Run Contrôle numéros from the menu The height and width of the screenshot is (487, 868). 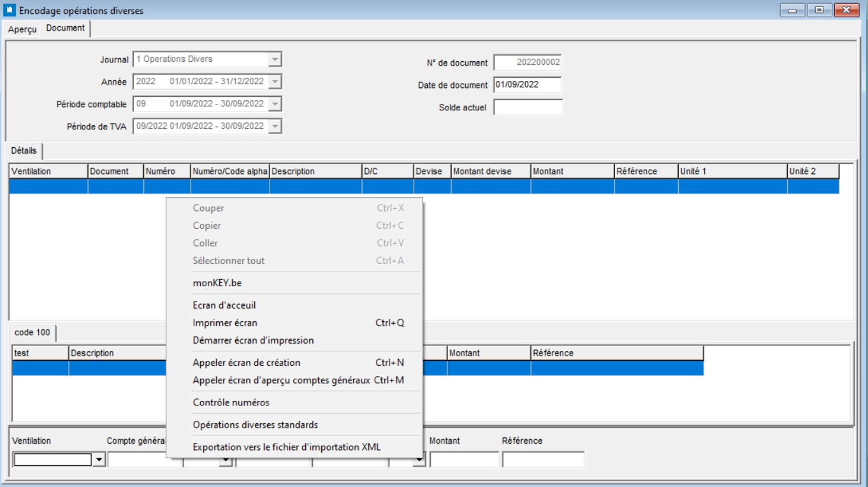tap(294, 403)
